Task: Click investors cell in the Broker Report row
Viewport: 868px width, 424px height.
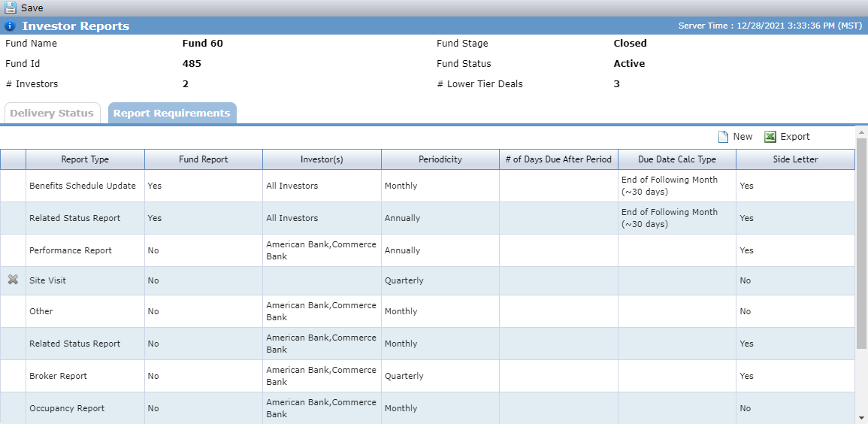Action: point(322,376)
